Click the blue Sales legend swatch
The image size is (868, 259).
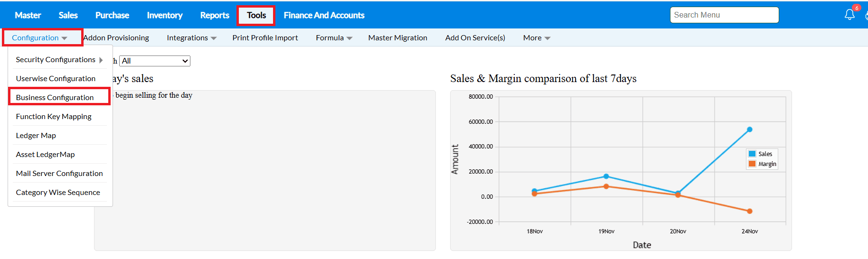click(752, 154)
